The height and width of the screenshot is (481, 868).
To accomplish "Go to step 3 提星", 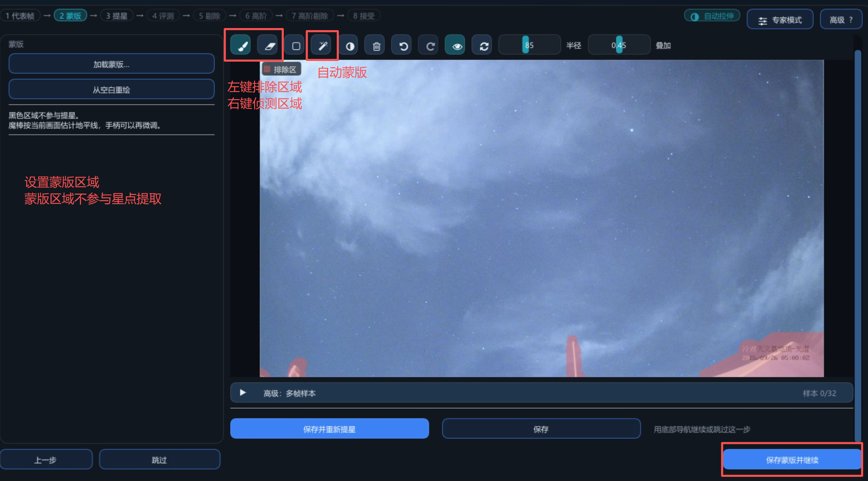I will [x=117, y=16].
